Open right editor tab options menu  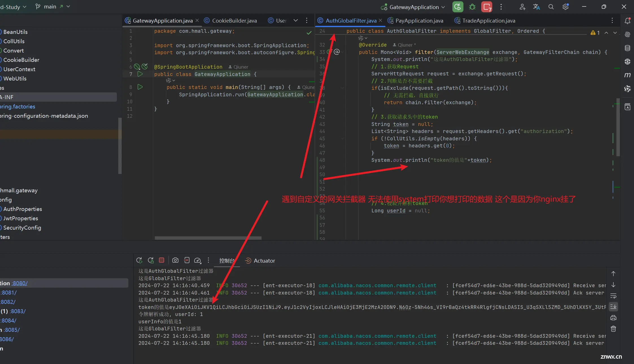(612, 20)
